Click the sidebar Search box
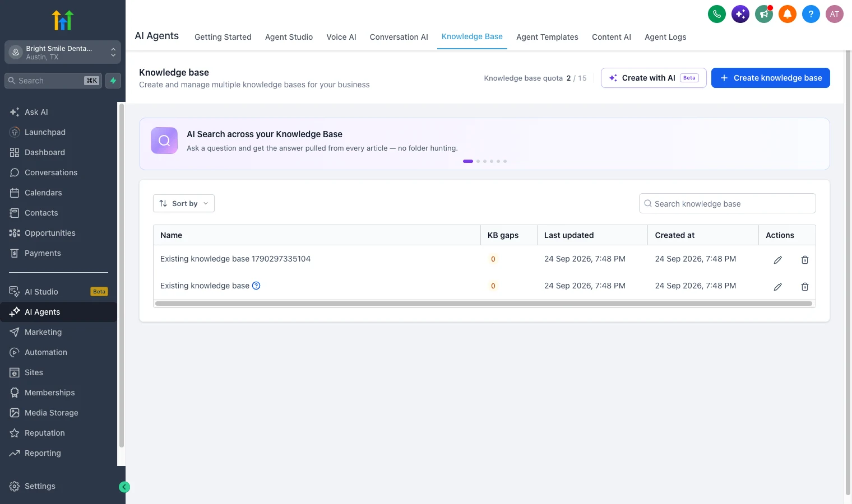This screenshot has height=504, width=852. [54, 81]
